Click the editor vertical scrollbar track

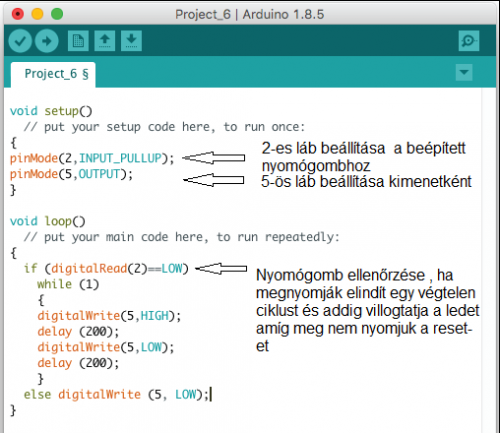coord(489,260)
